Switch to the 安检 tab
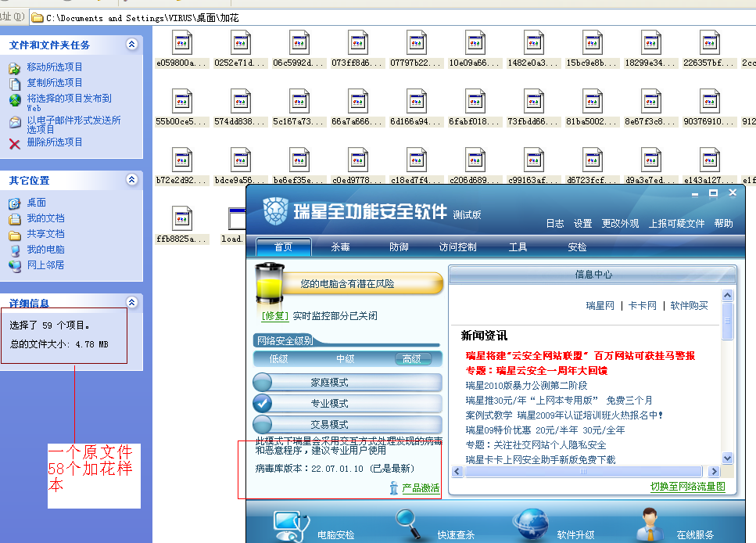 tap(577, 247)
